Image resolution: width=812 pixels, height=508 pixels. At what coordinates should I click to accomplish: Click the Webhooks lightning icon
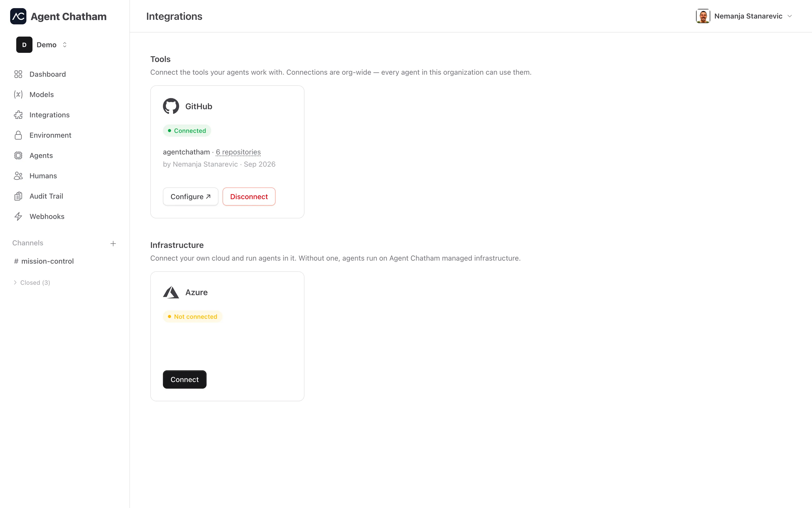coord(18,216)
